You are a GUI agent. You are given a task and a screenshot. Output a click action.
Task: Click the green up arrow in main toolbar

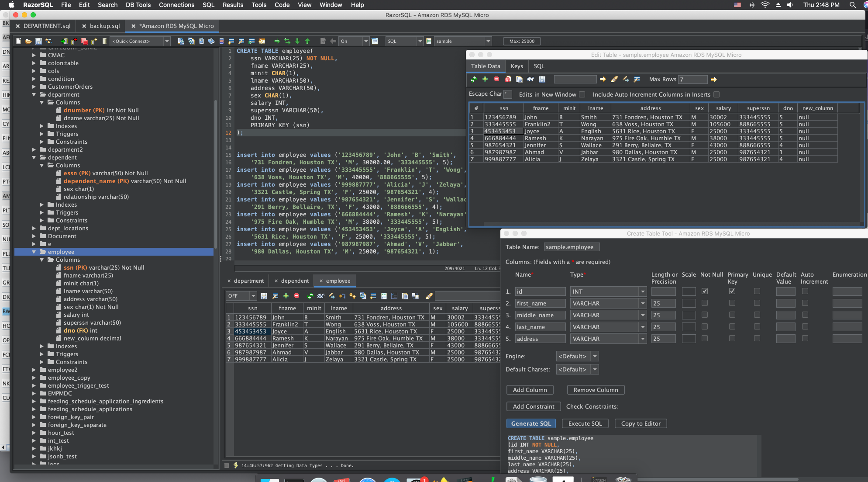(307, 41)
